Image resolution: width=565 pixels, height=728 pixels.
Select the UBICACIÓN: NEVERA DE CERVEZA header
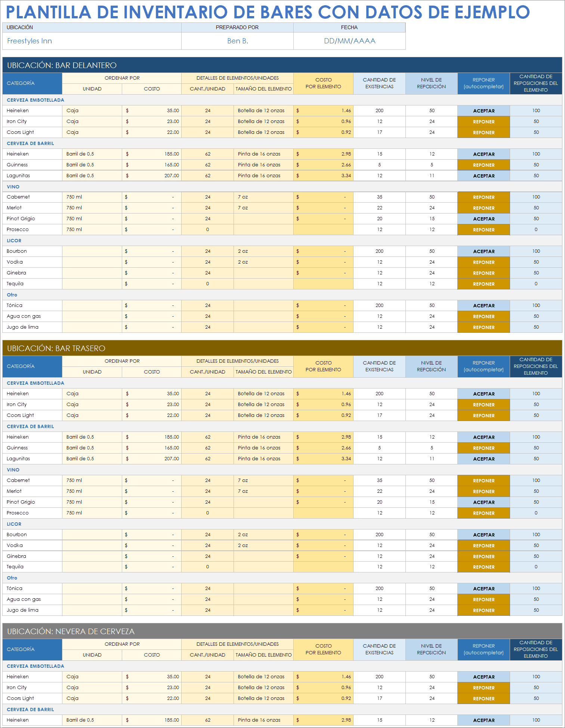(x=282, y=631)
